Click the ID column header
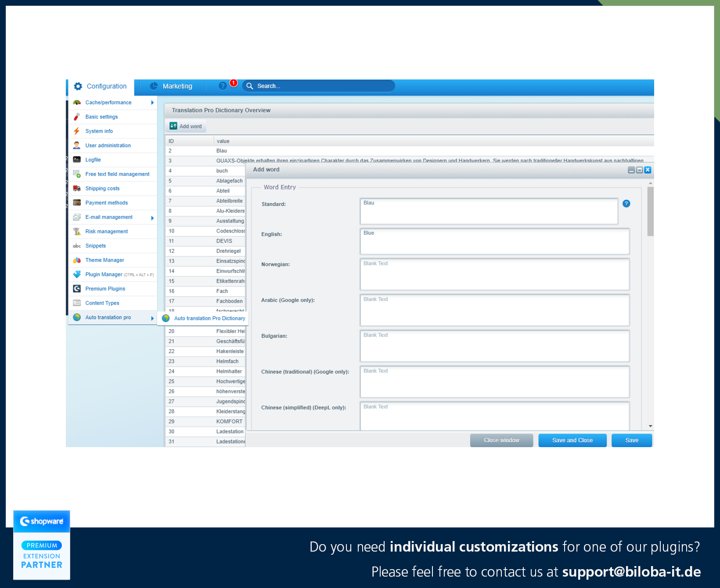This screenshot has height=588, width=720. pyautogui.click(x=189, y=141)
